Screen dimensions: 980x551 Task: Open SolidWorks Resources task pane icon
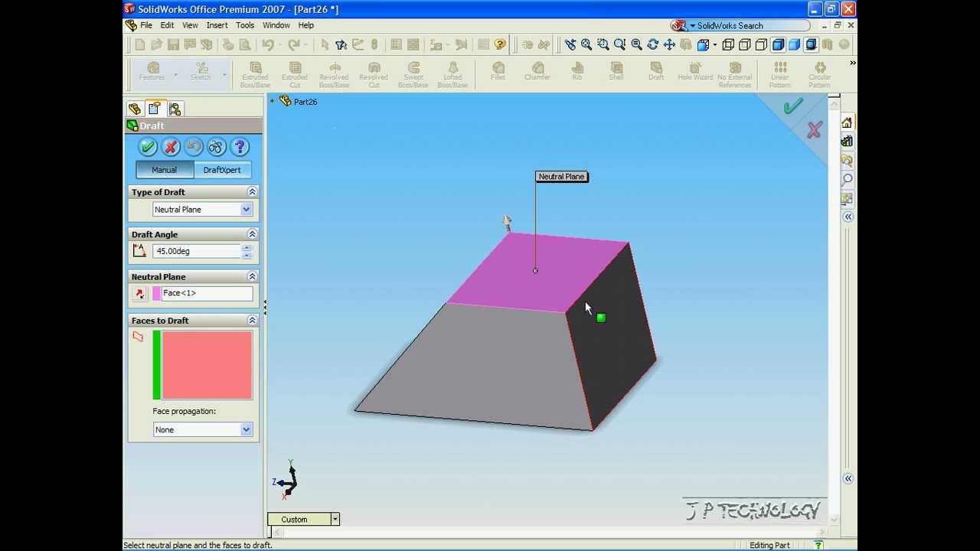click(x=848, y=123)
